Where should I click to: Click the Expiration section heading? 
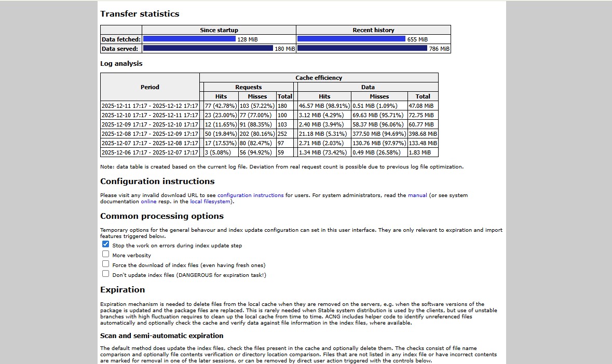point(123,290)
